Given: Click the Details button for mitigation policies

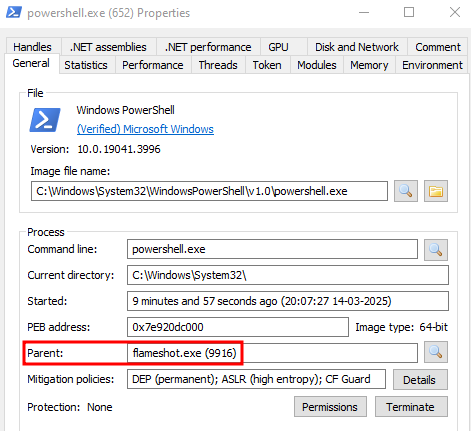Looking at the screenshot, I should tap(420, 379).
